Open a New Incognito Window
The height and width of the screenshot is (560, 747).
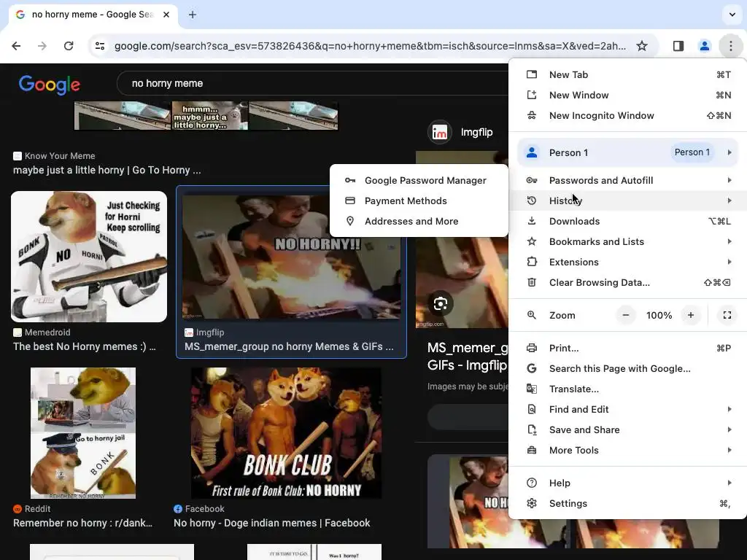pyautogui.click(x=628, y=116)
